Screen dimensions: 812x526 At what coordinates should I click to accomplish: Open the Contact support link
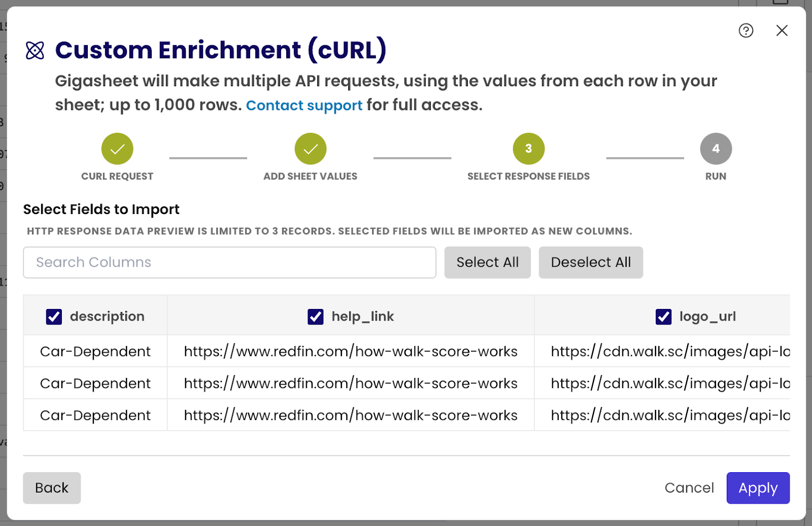coord(303,105)
